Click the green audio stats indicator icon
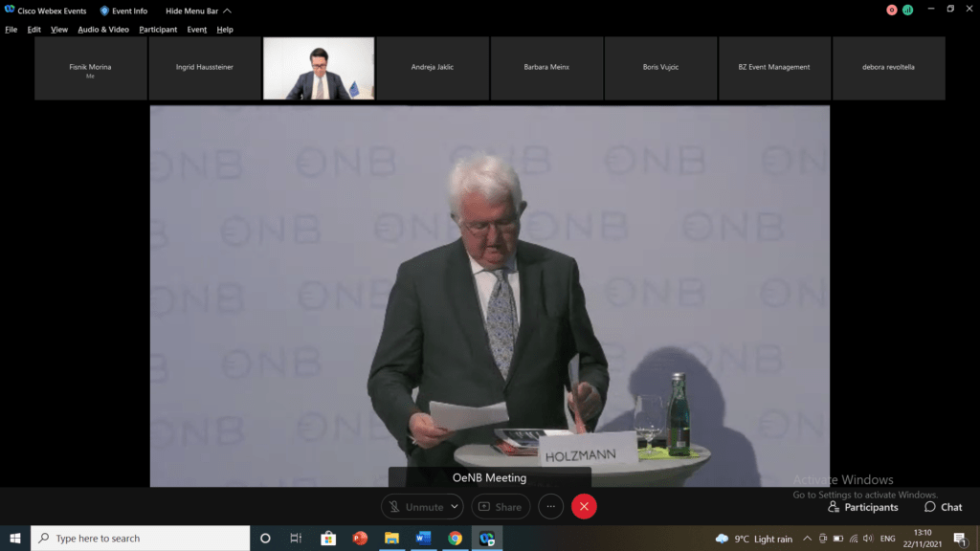Viewport: 980px width, 551px height. click(907, 10)
